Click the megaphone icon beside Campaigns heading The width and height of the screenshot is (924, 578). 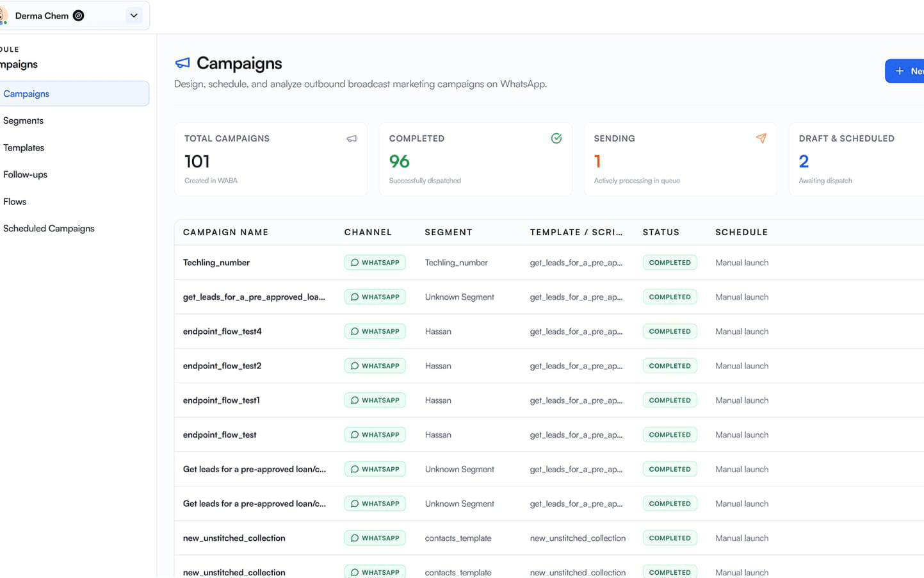(182, 63)
